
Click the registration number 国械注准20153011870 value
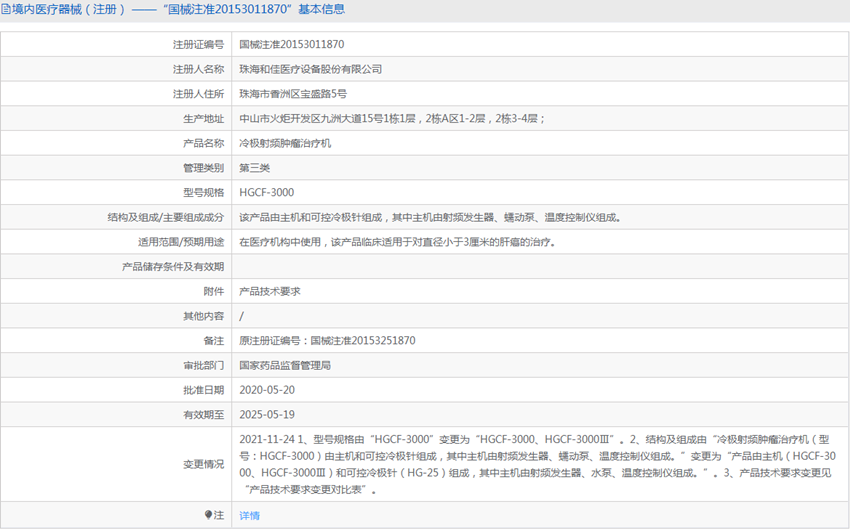pyautogui.click(x=292, y=44)
